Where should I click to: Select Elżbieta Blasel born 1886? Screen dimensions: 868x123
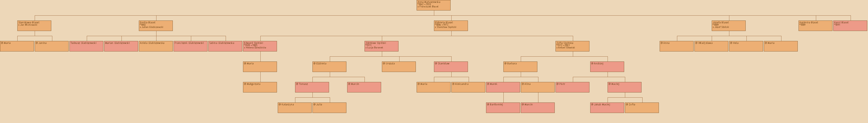(451, 26)
